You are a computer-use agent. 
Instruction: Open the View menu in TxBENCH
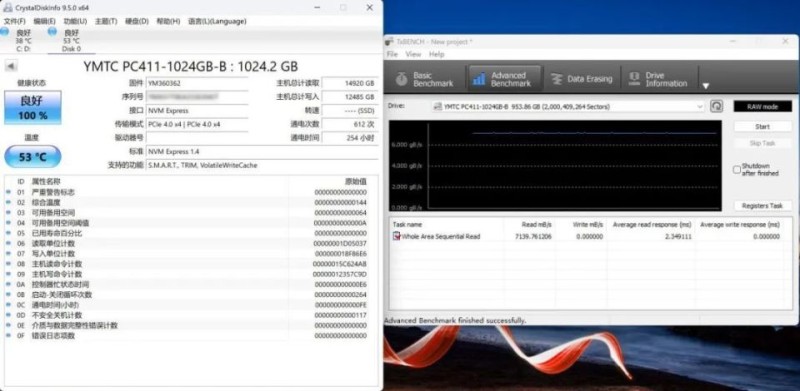coord(413,54)
